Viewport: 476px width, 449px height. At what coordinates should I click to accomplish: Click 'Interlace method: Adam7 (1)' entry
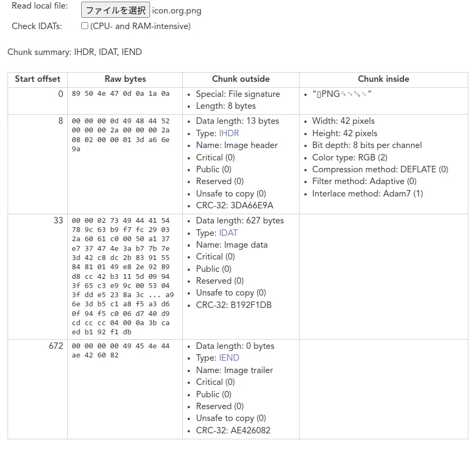[x=368, y=193]
